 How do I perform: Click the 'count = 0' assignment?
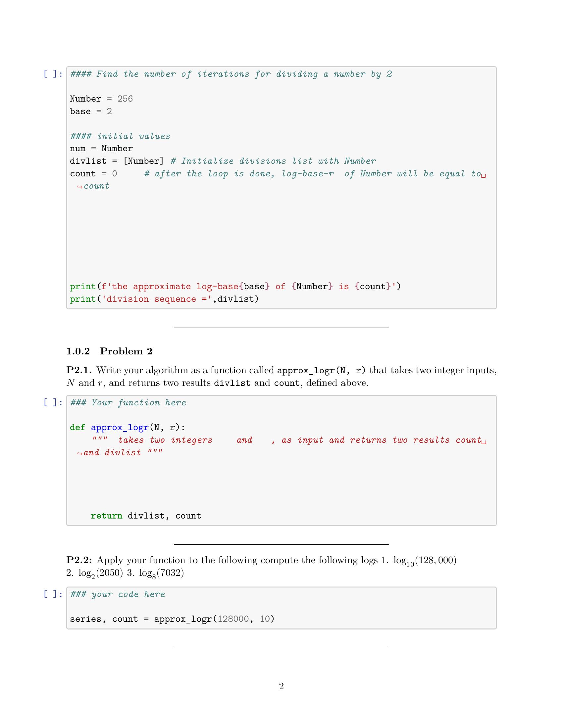pos(93,174)
